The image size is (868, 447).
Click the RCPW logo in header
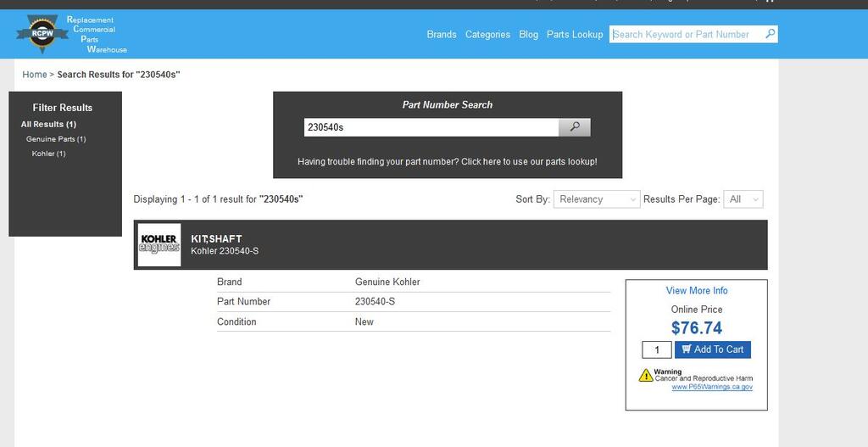[42, 34]
